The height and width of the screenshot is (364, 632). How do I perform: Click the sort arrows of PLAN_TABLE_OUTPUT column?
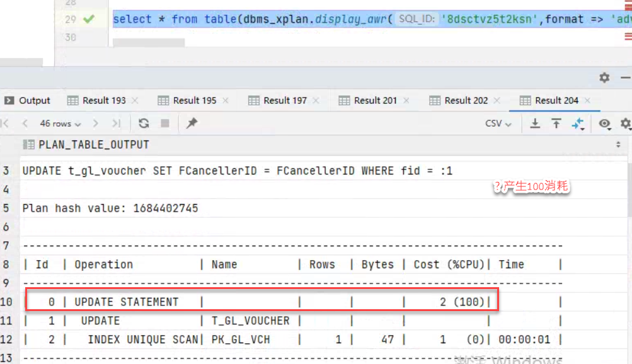618,145
